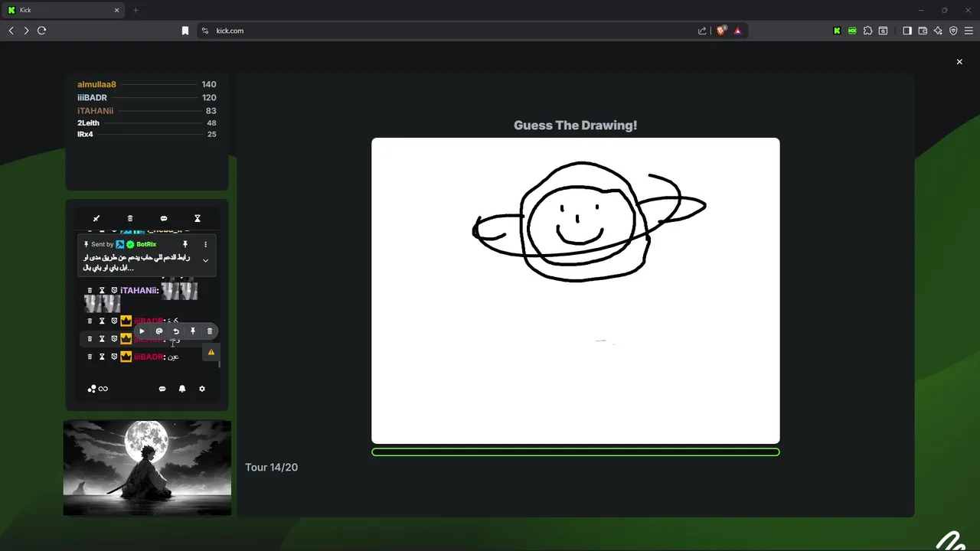This screenshot has height=551, width=980.
Task: Open chat settings gear icon
Action: 202,389
